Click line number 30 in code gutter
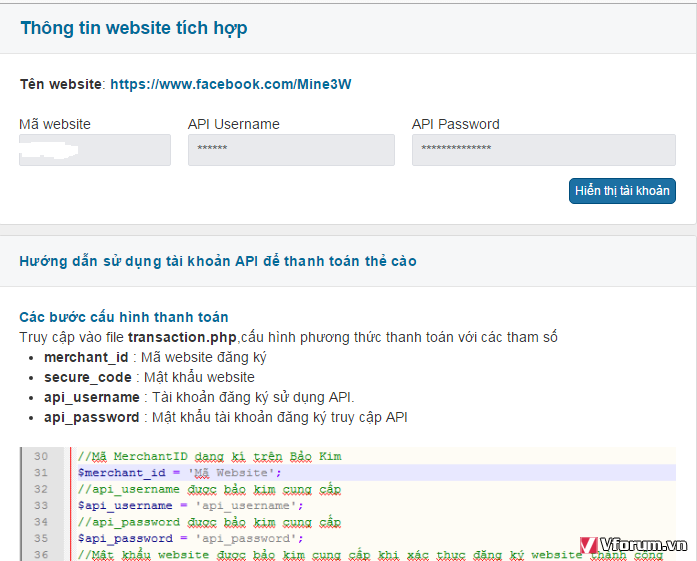The image size is (697, 561). 41,457
